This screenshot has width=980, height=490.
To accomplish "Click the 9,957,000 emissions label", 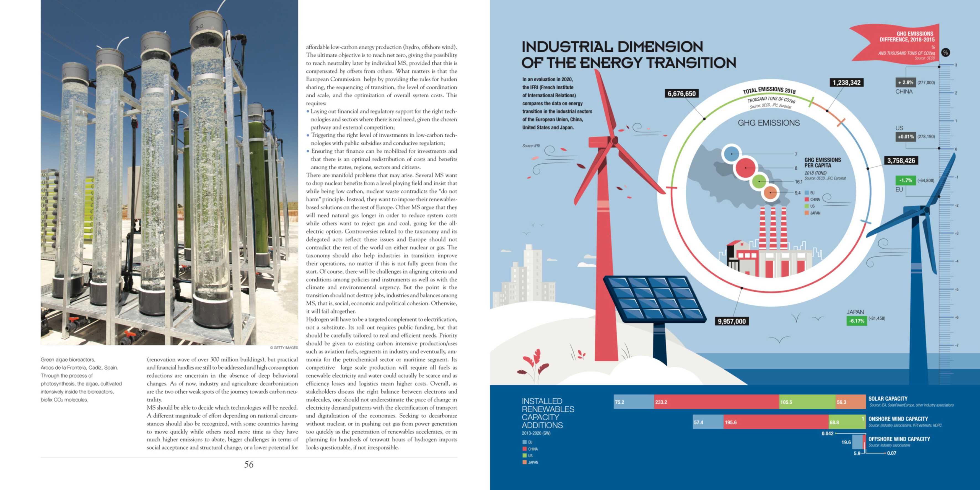I will [x=732, y=321].
